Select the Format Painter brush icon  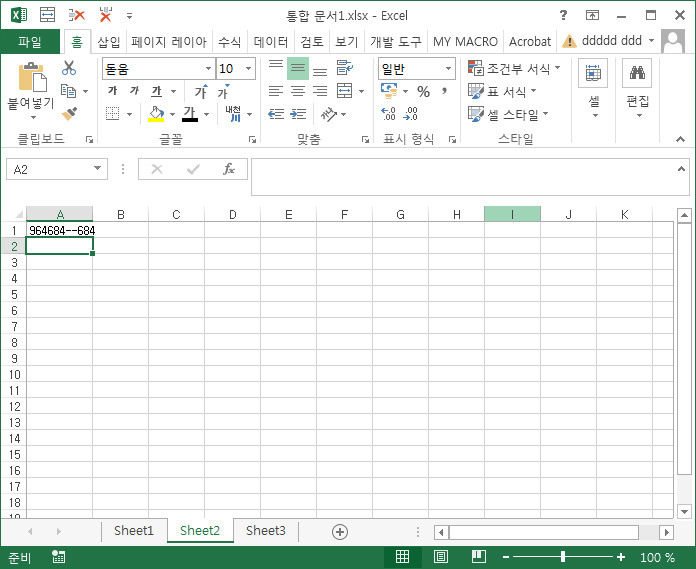pos(69,114)
